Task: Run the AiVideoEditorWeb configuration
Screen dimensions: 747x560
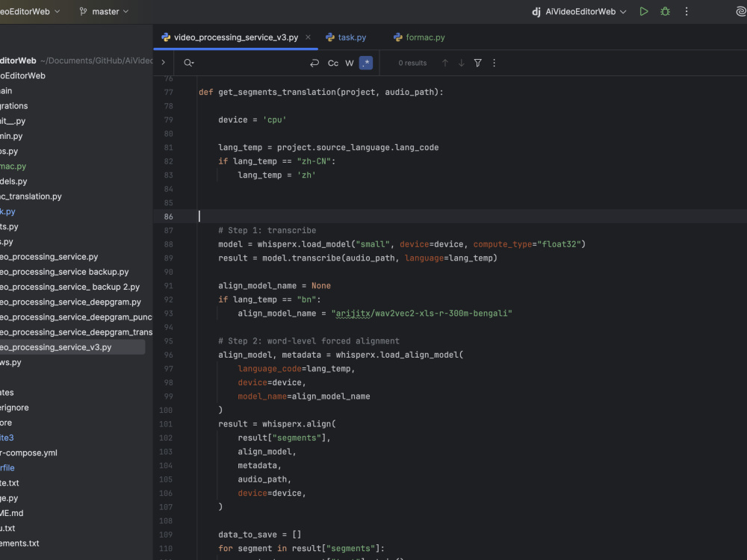Action: (x=644, y=11)
